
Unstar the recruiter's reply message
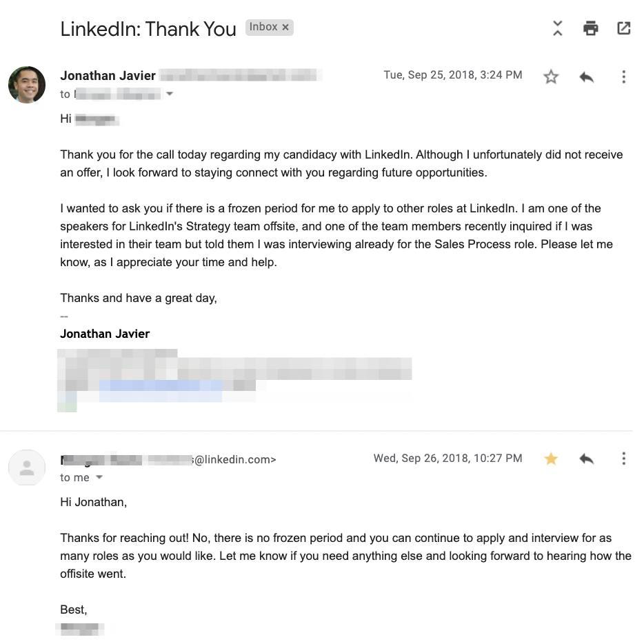point(551,459)
